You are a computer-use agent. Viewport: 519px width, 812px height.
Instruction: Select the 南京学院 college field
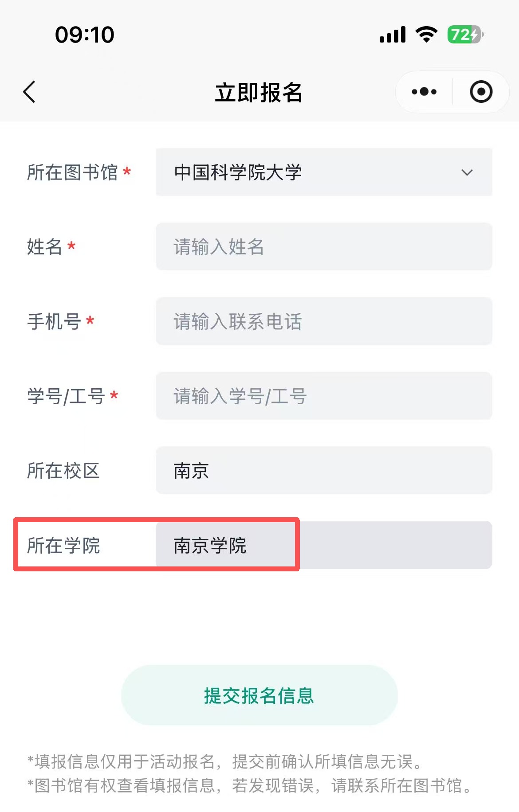324,545
